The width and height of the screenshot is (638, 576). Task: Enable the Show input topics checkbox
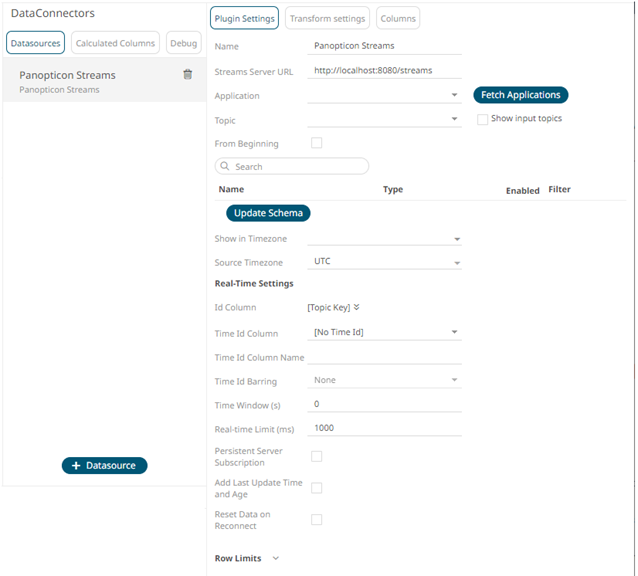click(x=483, y=119)
